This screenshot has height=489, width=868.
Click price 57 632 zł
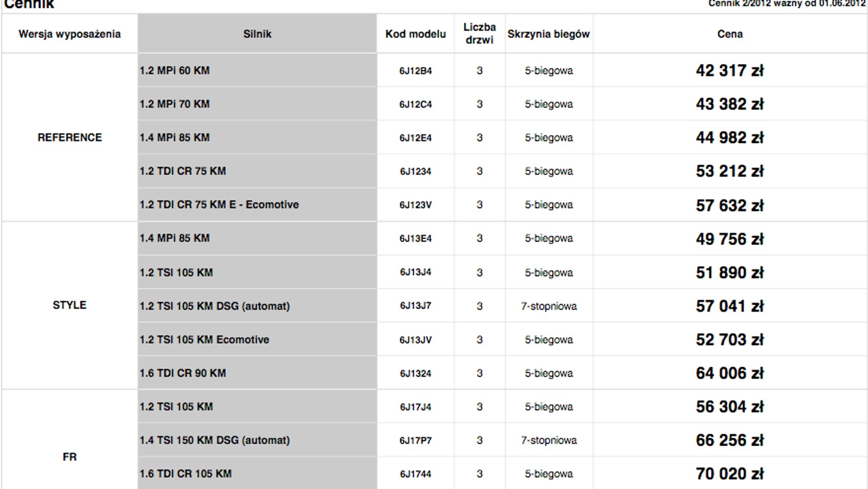point(729,205)
